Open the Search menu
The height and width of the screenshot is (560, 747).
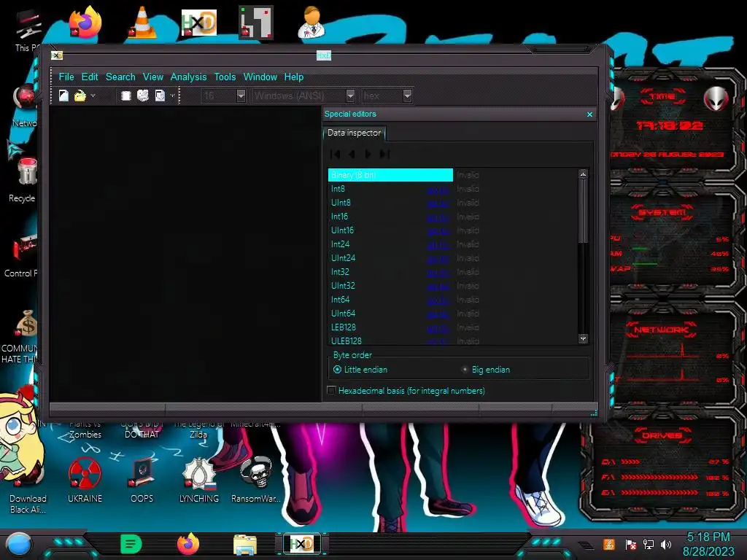(120, 77)
